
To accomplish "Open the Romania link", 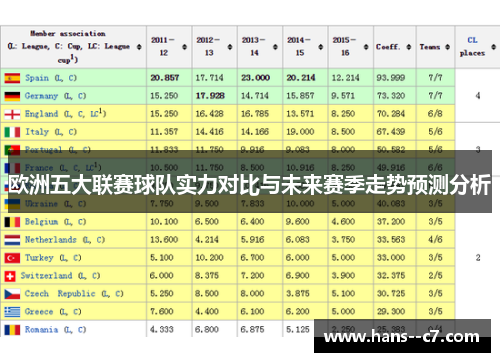I will coord(41,330).
